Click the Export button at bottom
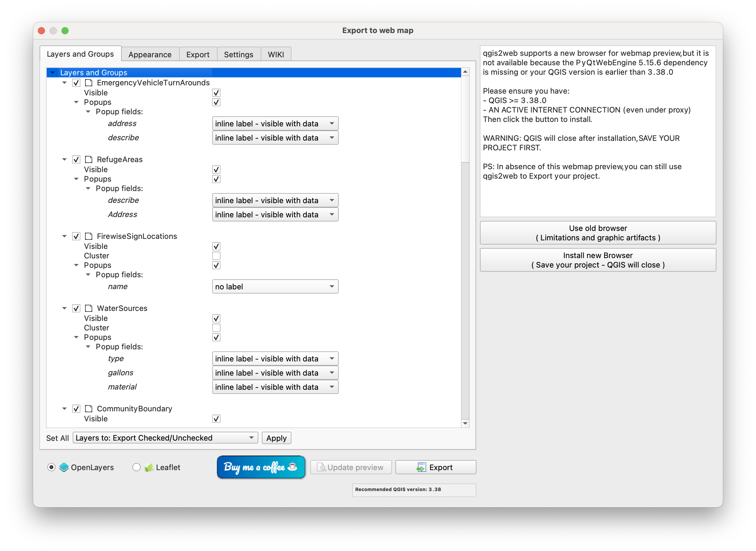 [436, 467]
